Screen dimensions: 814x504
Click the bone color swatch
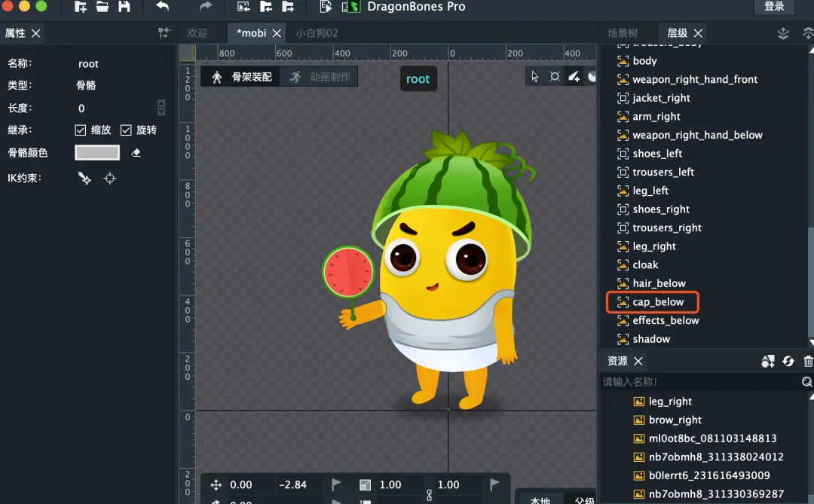point(97,153)
